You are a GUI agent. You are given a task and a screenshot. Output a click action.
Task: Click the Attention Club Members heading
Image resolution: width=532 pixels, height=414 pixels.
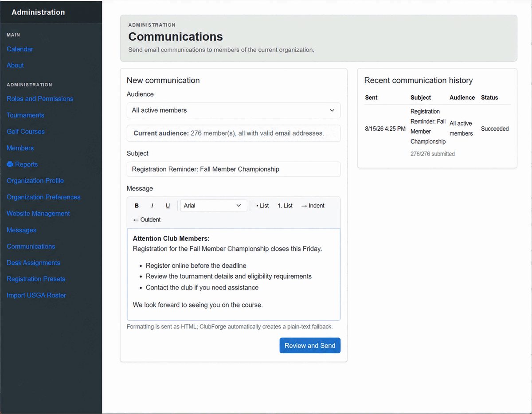tap(171, 238)
